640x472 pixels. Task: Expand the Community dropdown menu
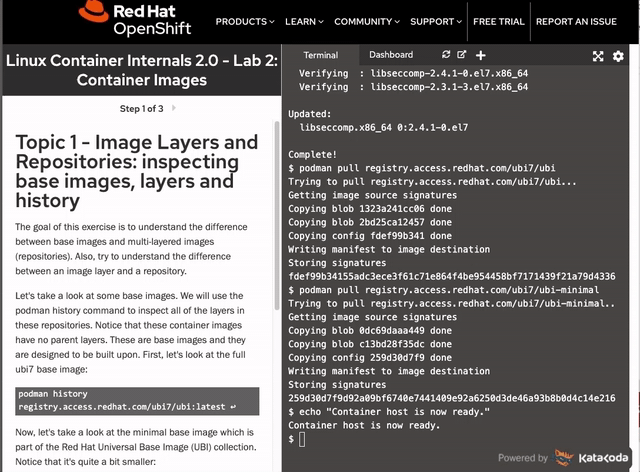[x=368, y=21]
